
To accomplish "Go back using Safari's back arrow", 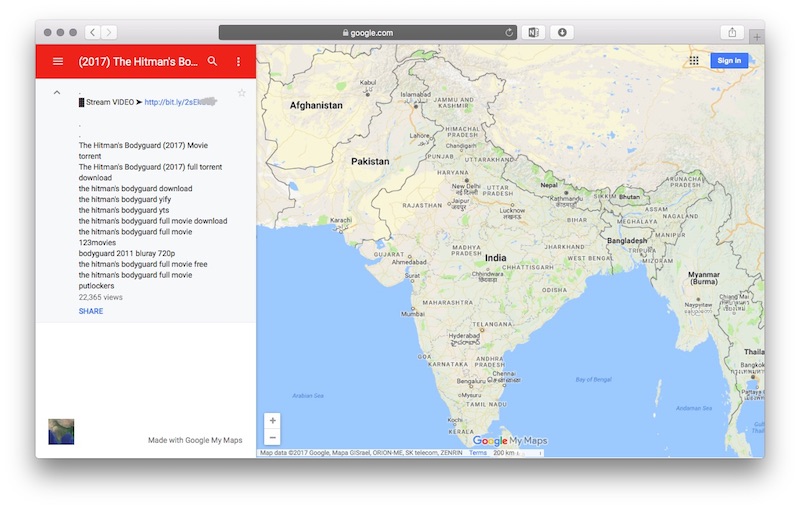I will (x=92, y=32).
